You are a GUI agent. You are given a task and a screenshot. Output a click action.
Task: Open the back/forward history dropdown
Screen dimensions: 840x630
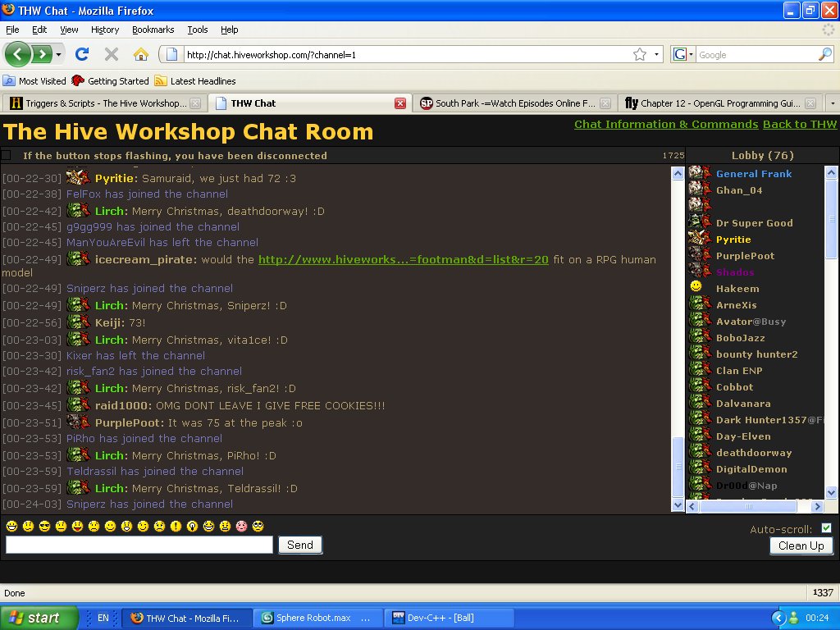(x=58, y=54)
